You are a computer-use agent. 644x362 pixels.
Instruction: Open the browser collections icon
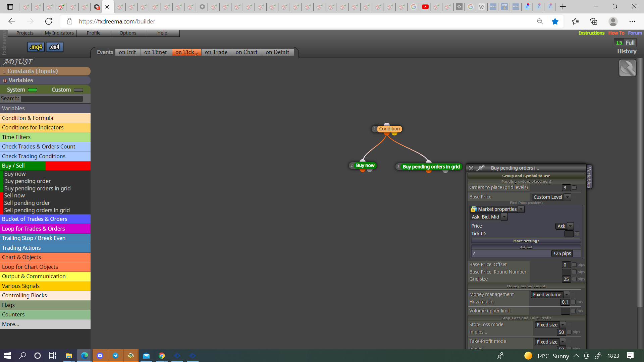click(x=594, y=21)
